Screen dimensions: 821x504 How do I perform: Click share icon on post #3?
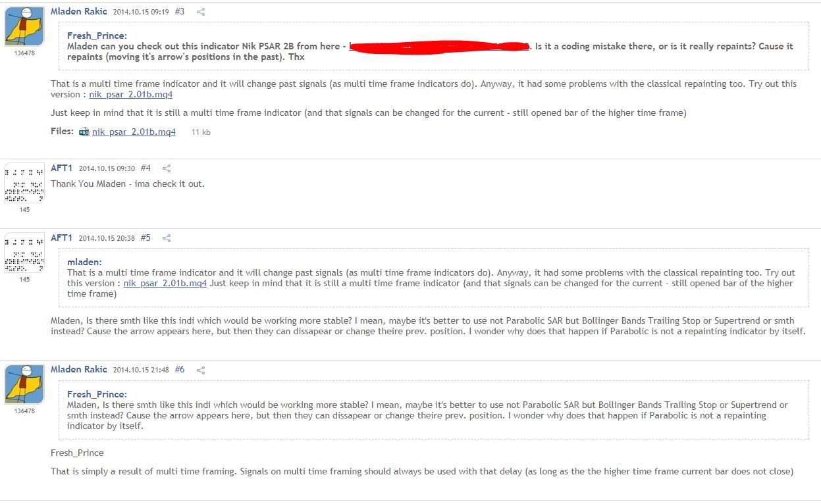click(x=201, y=12)
